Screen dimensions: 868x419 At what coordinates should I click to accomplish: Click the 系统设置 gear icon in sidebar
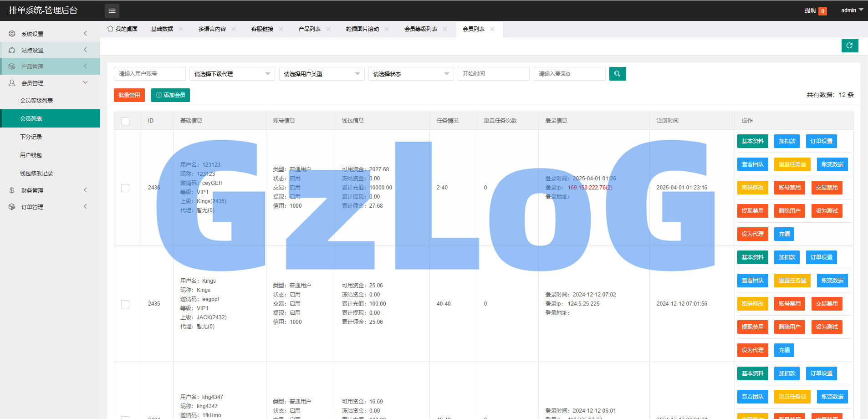tap(12, 34)
